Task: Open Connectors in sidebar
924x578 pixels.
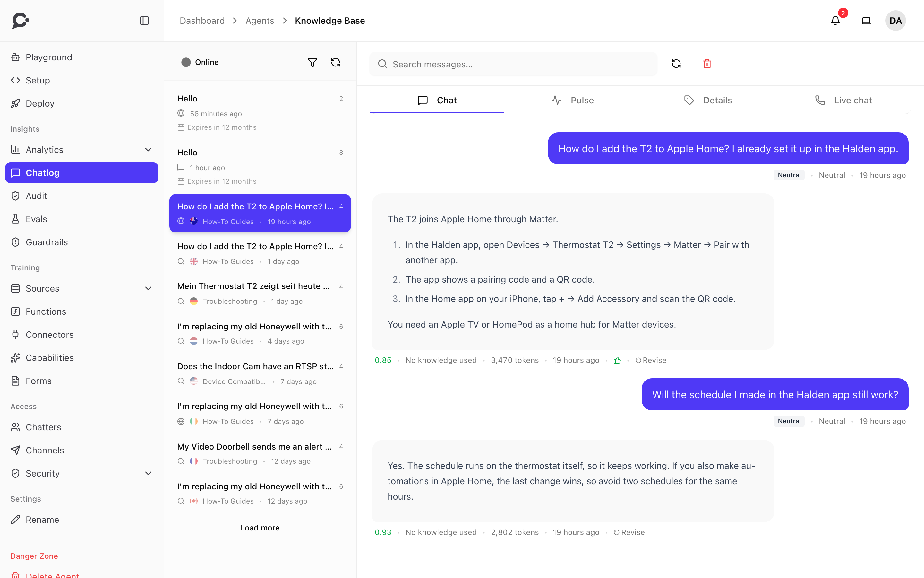Action: (82, 335)
